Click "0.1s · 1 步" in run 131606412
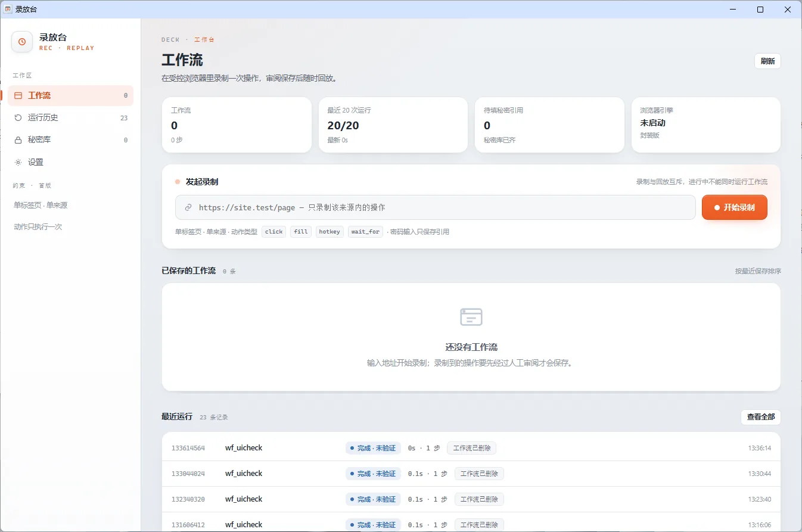802x532 pixels. coord(427,525)
